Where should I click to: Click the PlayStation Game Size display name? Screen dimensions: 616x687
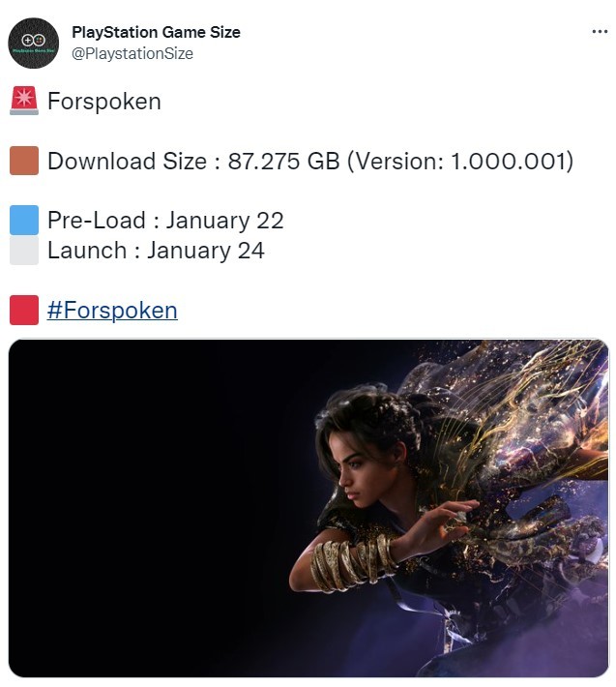(x=156, y=32)
